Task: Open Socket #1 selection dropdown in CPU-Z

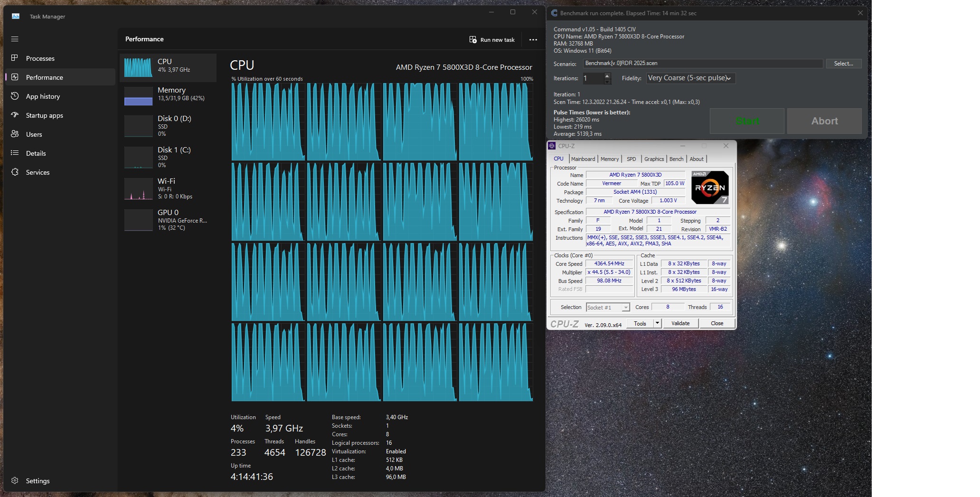Action: coord(608,308)
